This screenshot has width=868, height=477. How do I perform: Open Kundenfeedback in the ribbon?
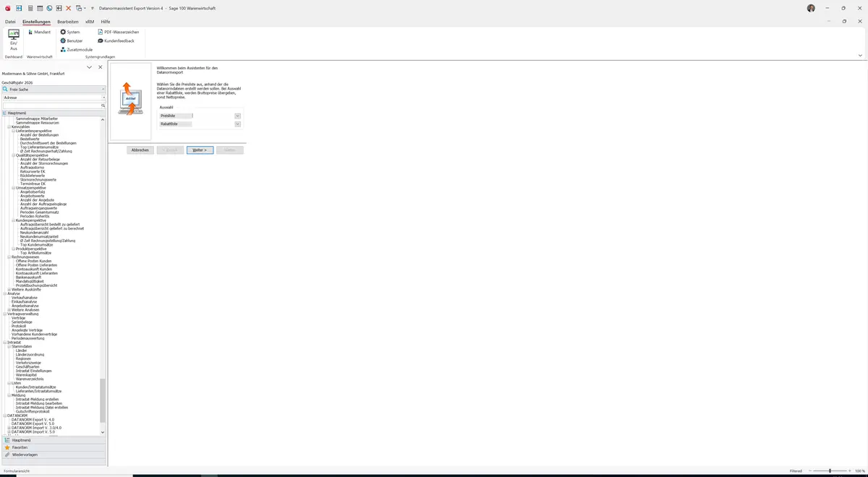116,40
